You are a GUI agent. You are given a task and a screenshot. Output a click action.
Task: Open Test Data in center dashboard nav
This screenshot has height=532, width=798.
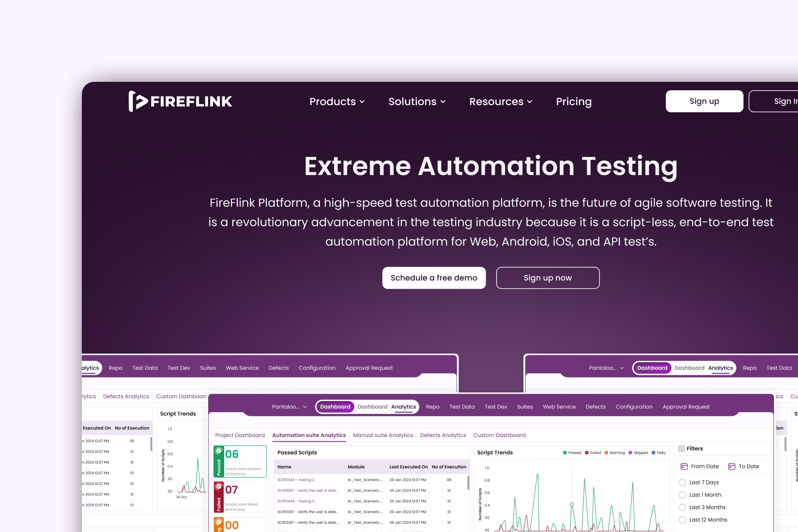tap(462, 407)
